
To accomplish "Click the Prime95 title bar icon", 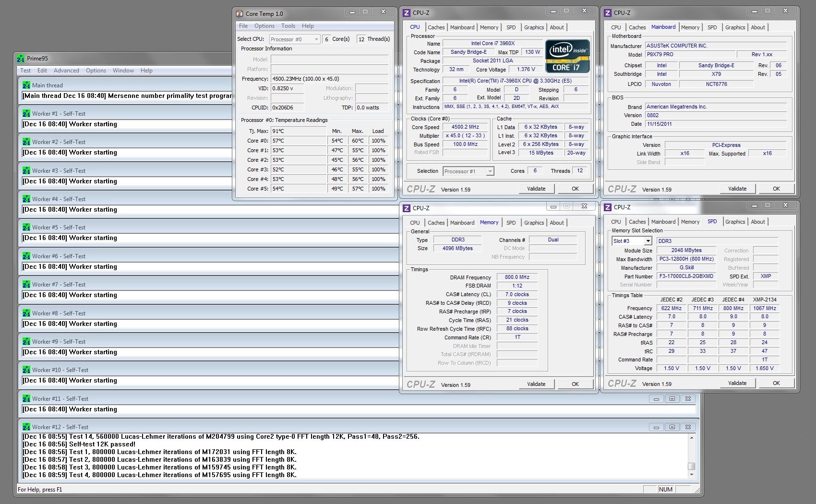I will (21, 59).
